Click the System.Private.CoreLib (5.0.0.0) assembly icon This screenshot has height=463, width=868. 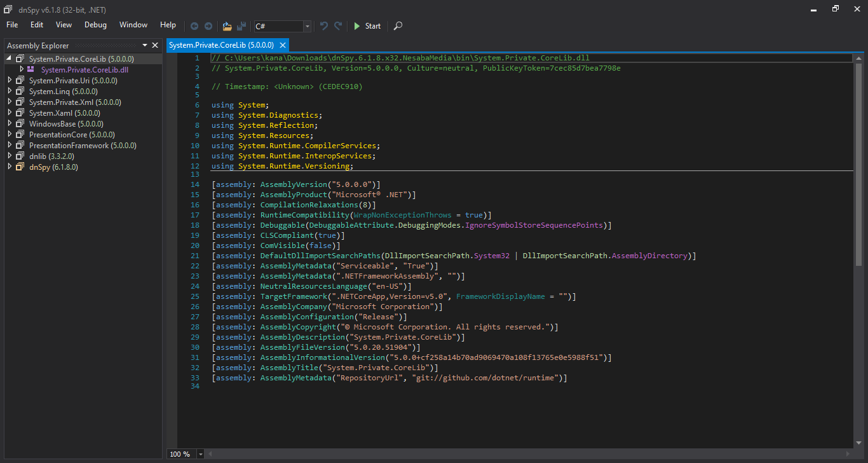(x=20, y=59)
